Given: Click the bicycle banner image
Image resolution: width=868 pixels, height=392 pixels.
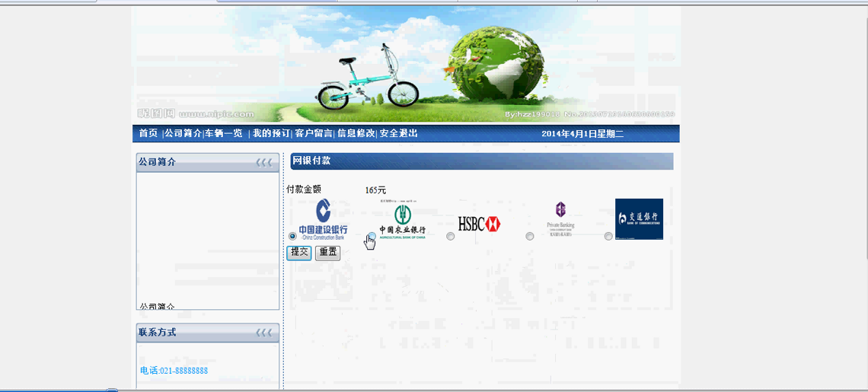Looking at the screenshot, I should coord(406,64).
